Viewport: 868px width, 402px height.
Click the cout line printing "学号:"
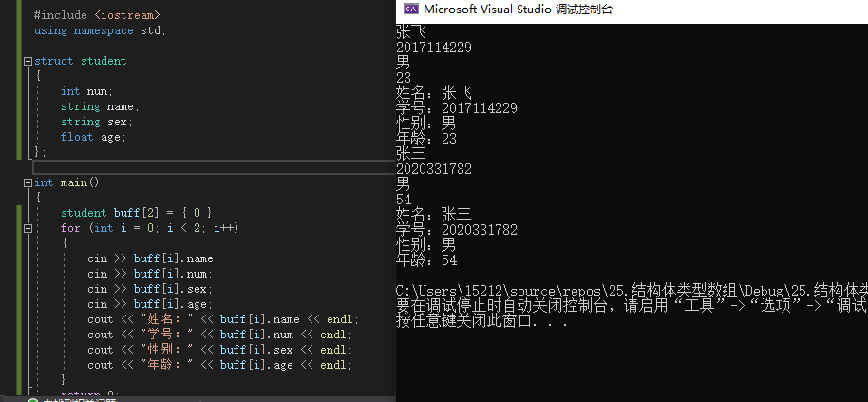tap(219, 335)
